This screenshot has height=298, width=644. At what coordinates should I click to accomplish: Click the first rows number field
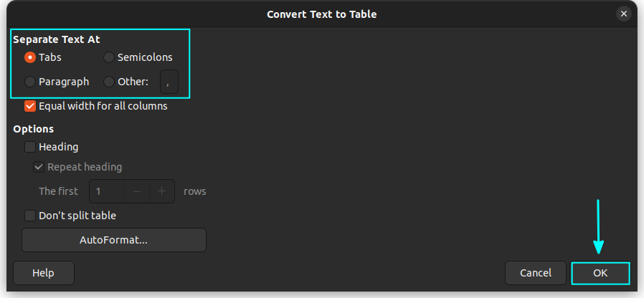coord(107,191)
